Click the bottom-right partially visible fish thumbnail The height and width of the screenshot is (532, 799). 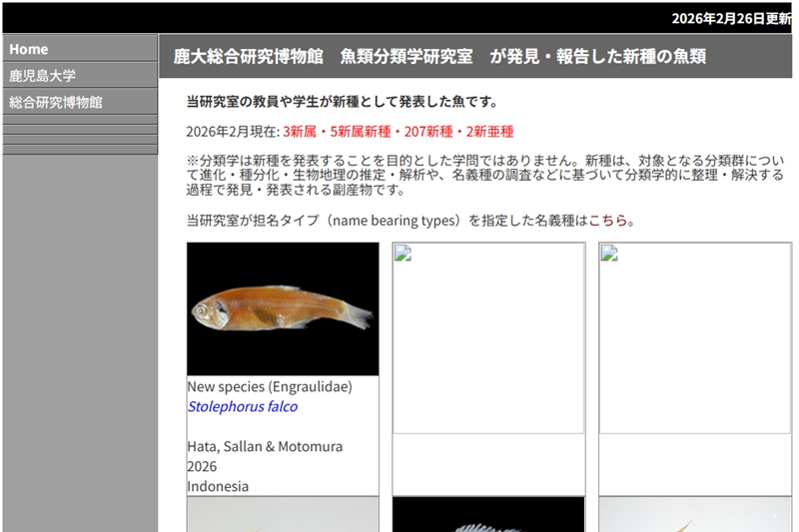[x=694, y=515]
